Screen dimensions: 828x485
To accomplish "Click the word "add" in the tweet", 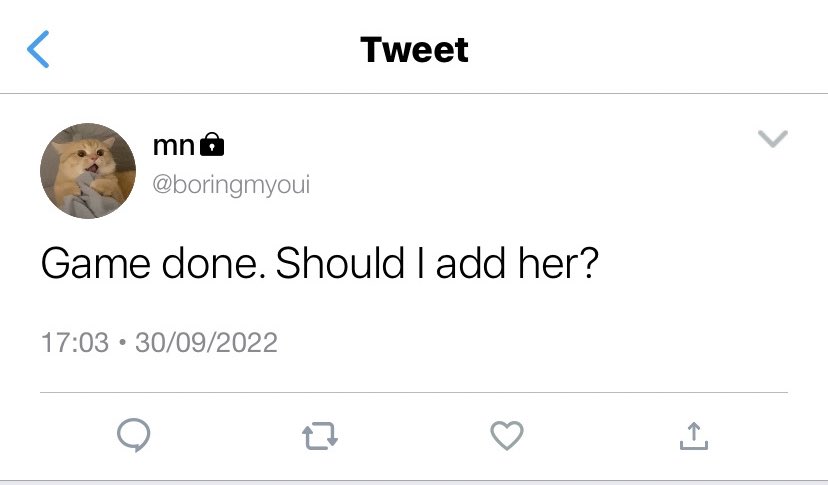I will (x=471, y=263).
